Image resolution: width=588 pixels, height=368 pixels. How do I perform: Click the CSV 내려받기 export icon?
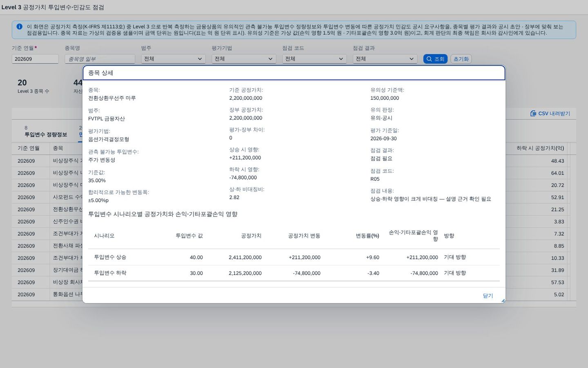tap(533, 113)
